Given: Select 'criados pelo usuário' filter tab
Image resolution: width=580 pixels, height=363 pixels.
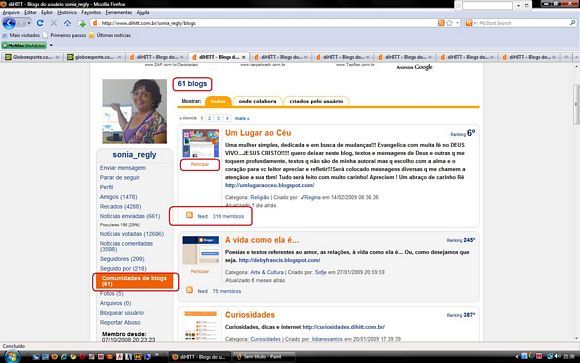Looking at the screenshot, I should pos(316,101).
